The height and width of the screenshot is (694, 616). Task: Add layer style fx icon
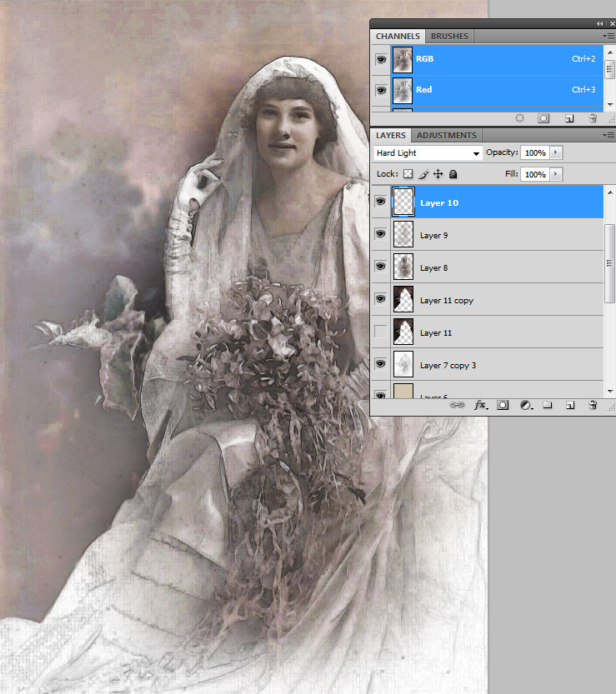[481, 405]
